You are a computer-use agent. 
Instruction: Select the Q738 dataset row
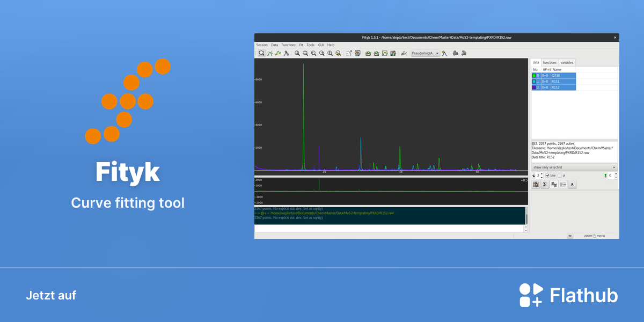tap(553, 76)
